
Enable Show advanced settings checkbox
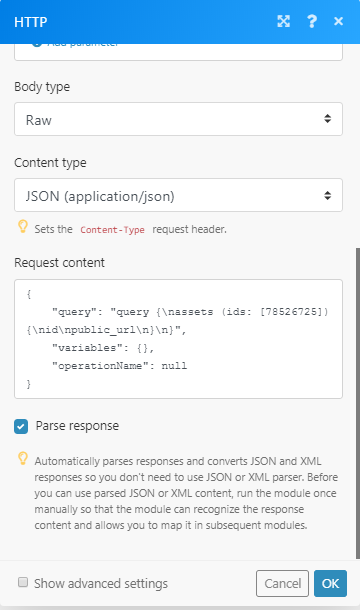tap(23, 582)
